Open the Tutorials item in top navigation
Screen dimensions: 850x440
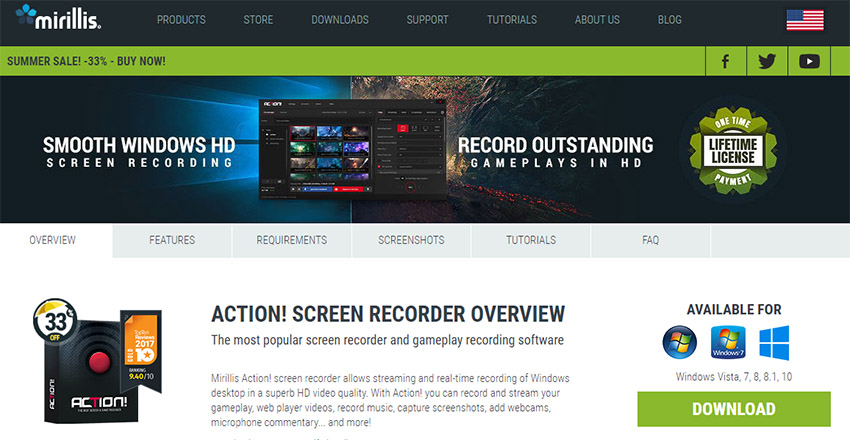(x=512, y=20)
